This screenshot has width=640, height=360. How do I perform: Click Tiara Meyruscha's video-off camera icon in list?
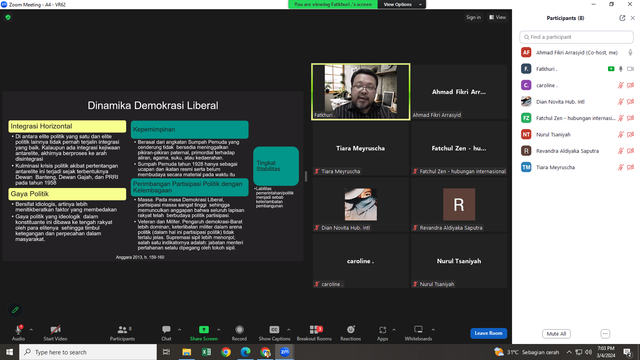click(631, 167)
